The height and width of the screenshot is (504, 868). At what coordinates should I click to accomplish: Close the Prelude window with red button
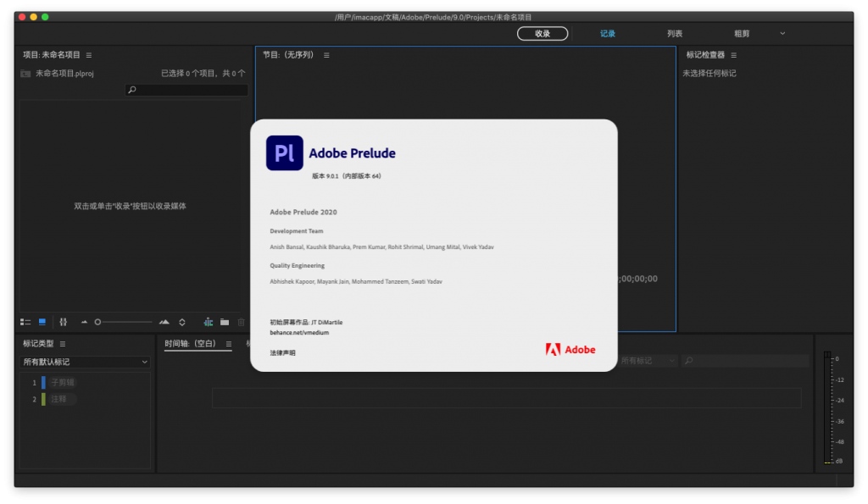pyautogui.click(x=22, y=17)
